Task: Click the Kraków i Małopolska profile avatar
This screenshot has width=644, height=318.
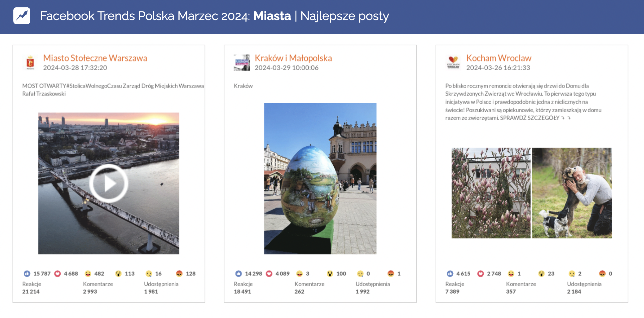Action: tap(241, 62)
